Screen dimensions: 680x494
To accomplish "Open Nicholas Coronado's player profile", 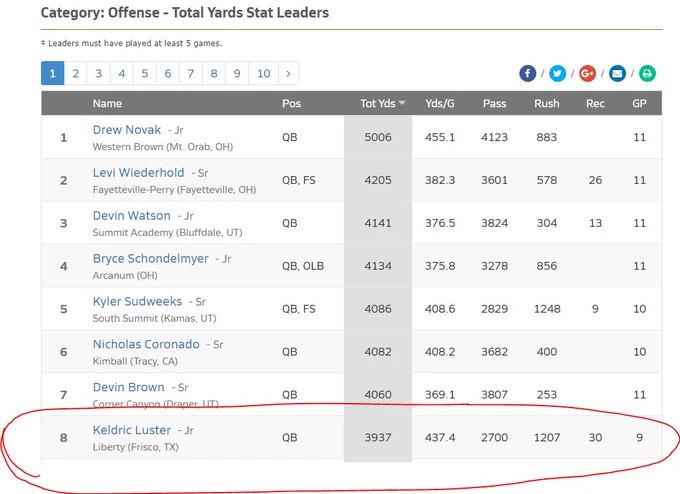I will [146, 344].
